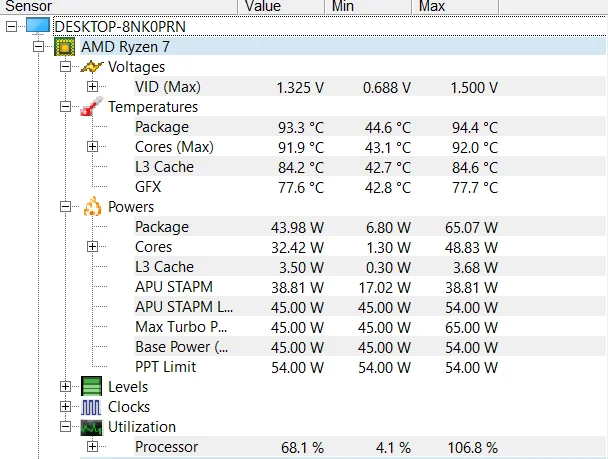Select the Base Power (... row label
The image size is (608, 459).
(181, 347)
